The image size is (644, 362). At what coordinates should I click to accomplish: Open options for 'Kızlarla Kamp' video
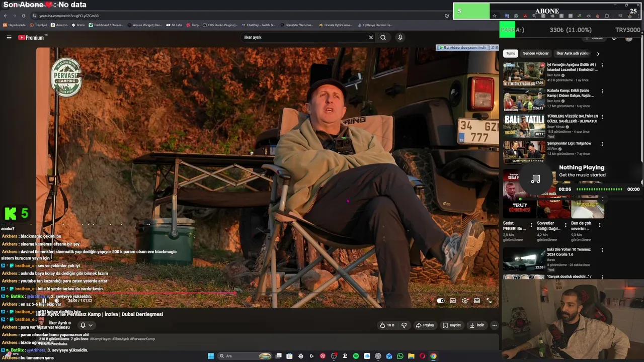(x=602, y=92)
